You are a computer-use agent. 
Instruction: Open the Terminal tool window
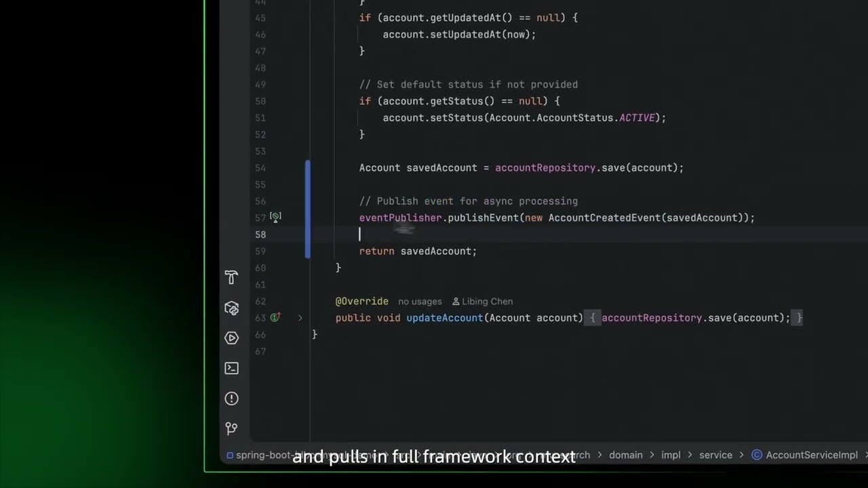click(231, 369)
